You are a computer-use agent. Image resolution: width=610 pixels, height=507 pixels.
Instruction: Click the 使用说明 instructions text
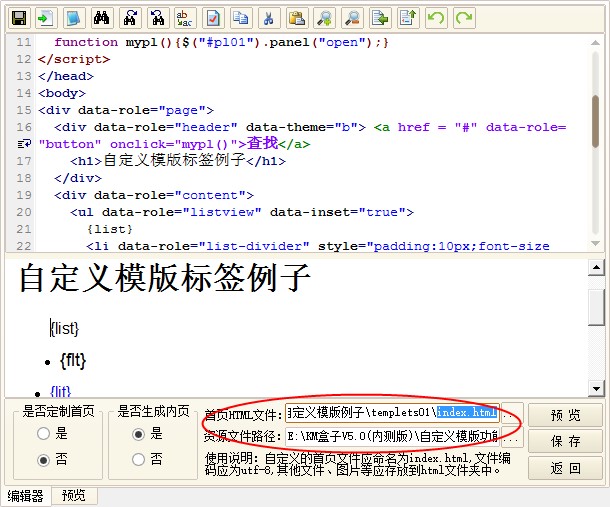coord(358,464)
